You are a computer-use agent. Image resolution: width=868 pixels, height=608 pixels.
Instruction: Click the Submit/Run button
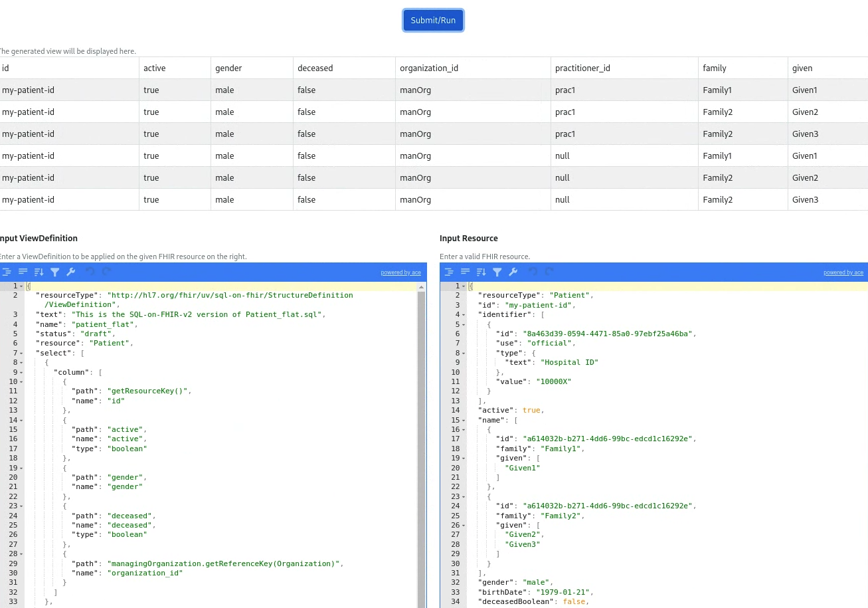point(433,20)
